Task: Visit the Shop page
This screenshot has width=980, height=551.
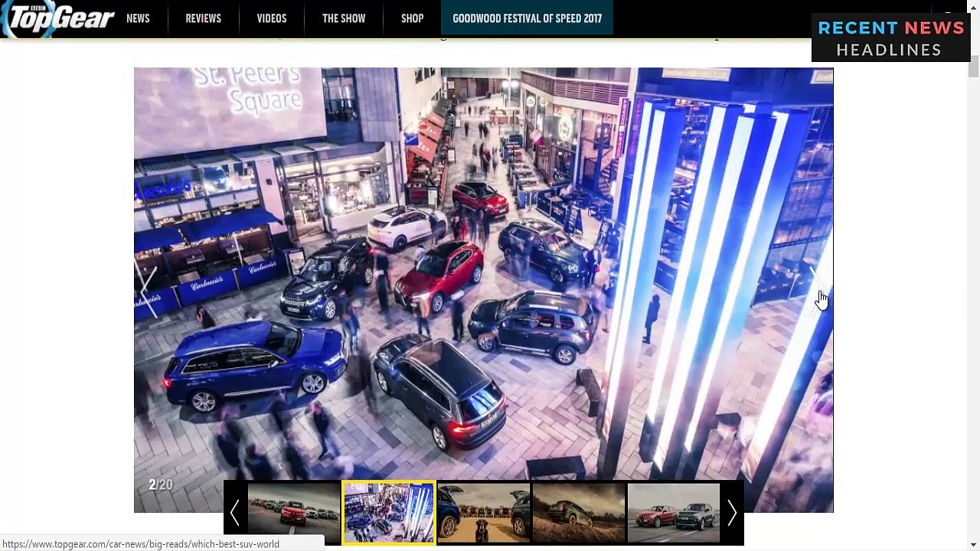Action: click(412, 18)
